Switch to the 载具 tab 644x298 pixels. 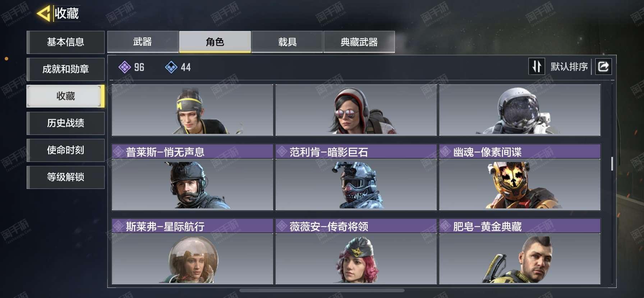point(287,42)
